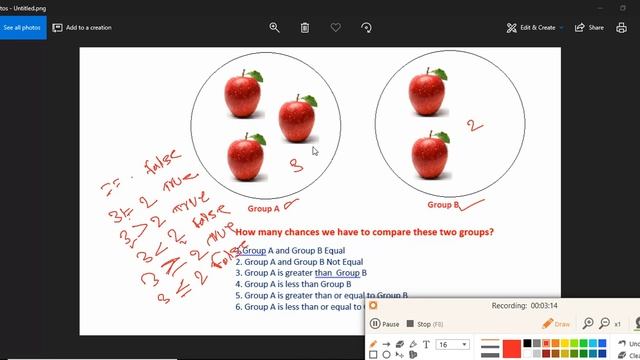Select the cursor effects tool
The height and width of the screenshot is (360, 640).
(x=400, y=355)
